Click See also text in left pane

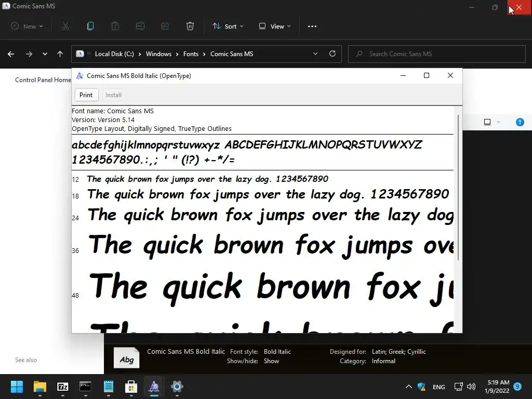pyautogui.click(x=26, y=360)
